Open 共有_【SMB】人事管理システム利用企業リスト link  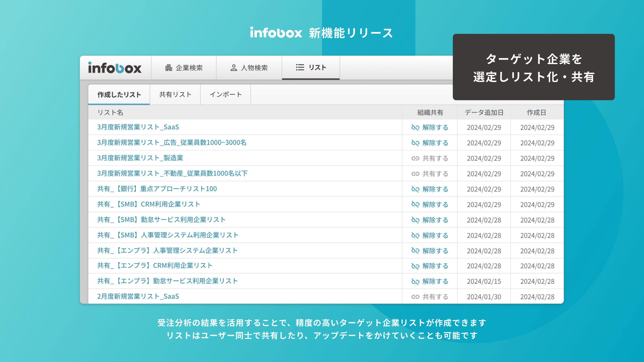click(168, 235)
